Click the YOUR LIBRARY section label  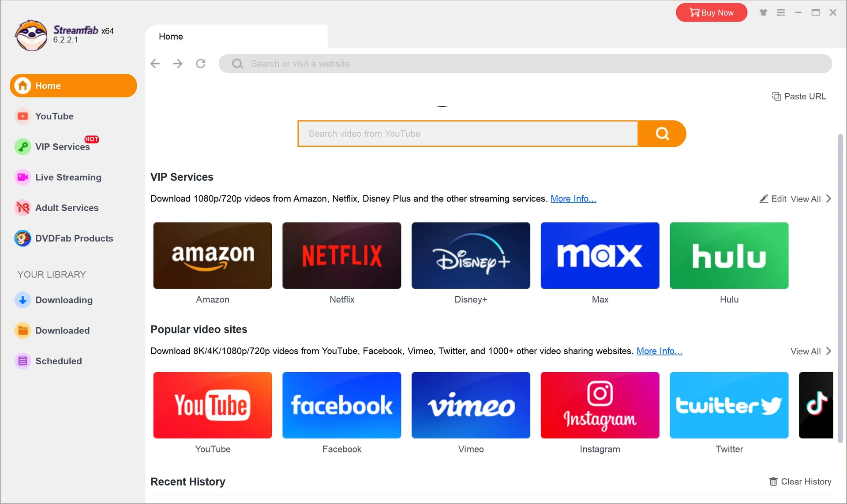(x=52, y=274)
